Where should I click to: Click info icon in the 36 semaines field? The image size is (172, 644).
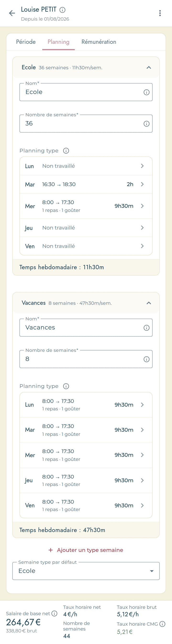146,124
